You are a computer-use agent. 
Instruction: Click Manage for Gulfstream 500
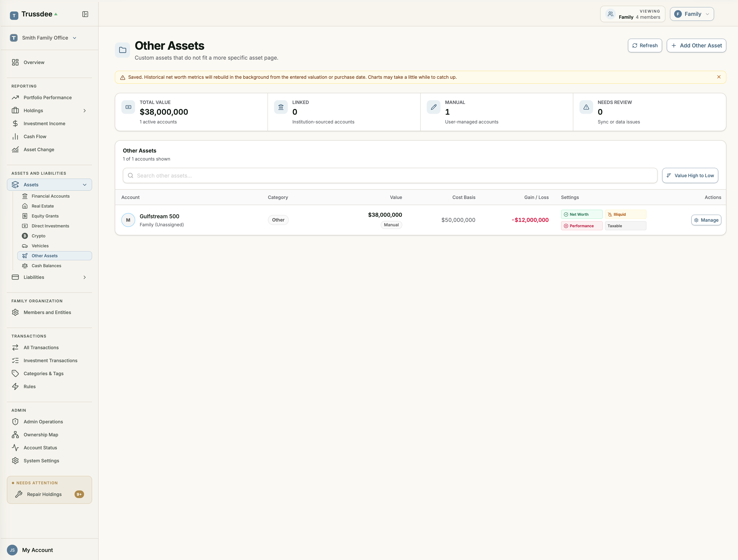point(706,220)
